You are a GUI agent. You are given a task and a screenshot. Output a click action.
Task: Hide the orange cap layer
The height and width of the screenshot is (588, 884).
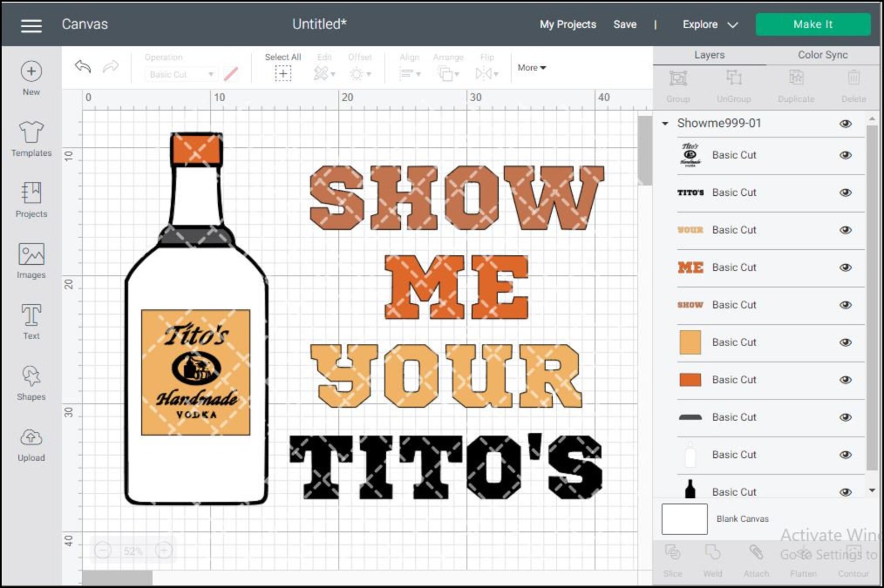[846, 380]
